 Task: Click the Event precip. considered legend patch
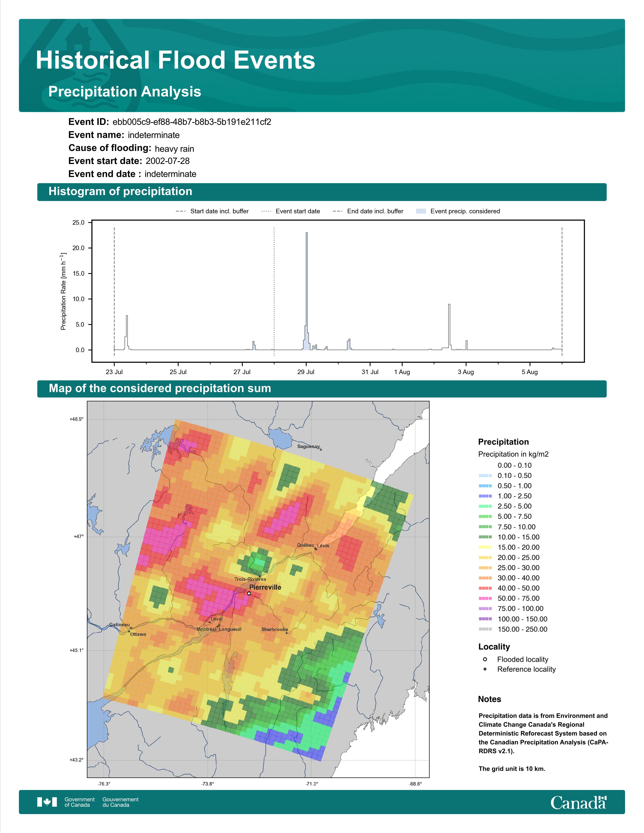[x=421, y=211]
